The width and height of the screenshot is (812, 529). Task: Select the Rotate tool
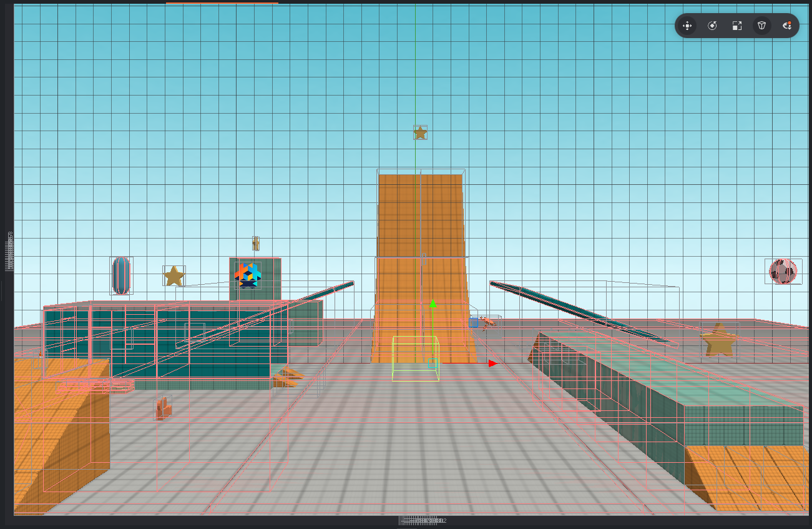point(712,26)
